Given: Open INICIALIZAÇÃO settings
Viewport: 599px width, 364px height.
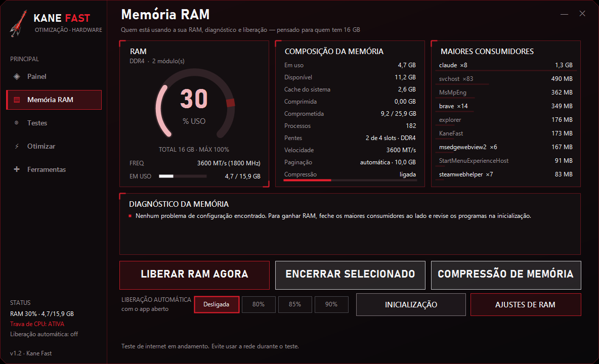Looking at the screenshot, I should [411, 304].
